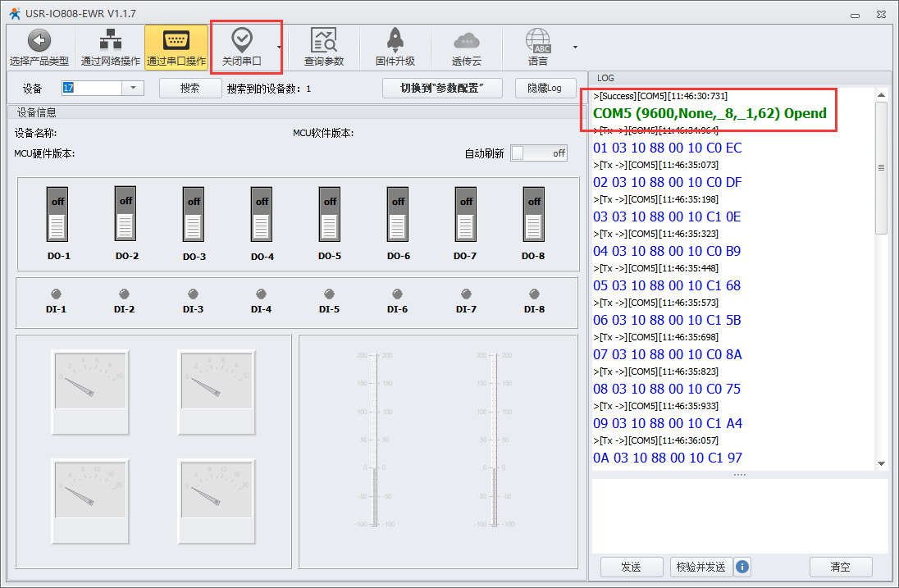This screenshot has height=588, width=899.
Task: Click the DI-6 indicator light
Action: [397, 294]
